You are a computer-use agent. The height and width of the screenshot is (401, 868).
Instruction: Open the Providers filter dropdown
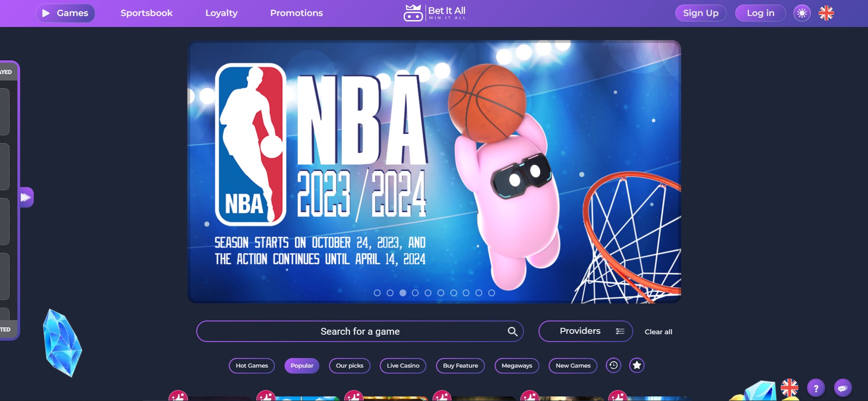(x=586, y=331)
